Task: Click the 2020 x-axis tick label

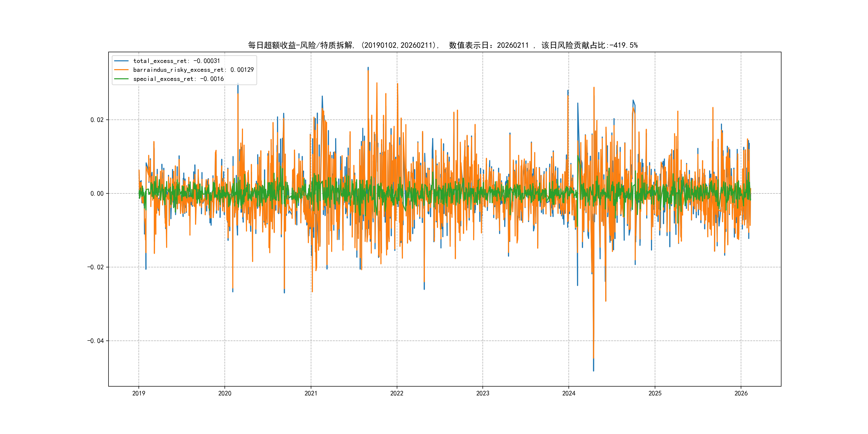Action: [225, 393]
